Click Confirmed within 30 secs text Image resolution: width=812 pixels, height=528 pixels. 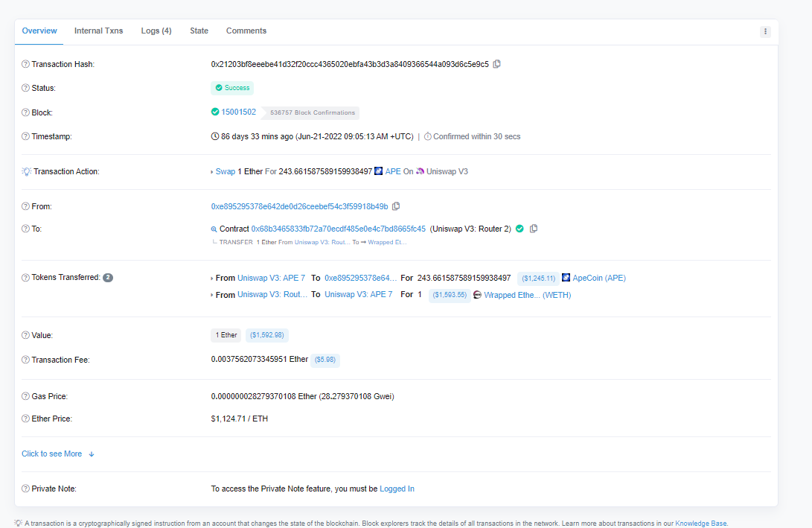coord(477,136)
